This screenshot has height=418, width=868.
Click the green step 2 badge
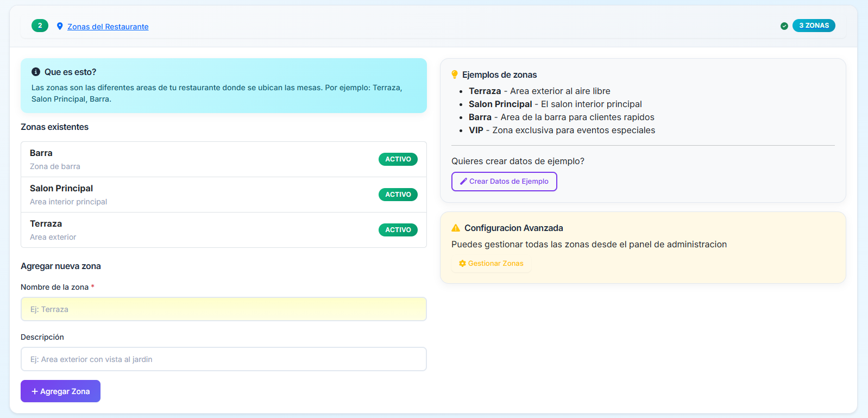pyautogui.click(x=40, y=26)
